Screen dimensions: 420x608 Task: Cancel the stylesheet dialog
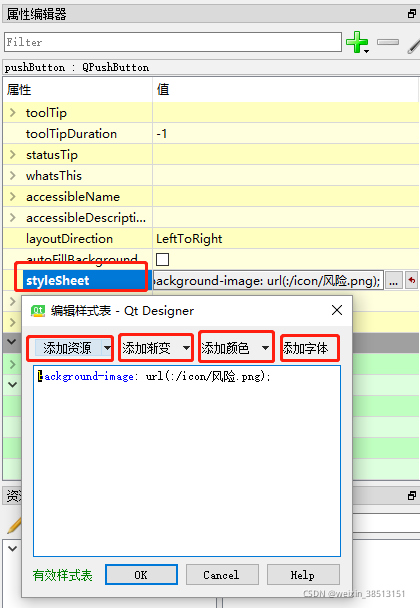[x=222, y=575]
